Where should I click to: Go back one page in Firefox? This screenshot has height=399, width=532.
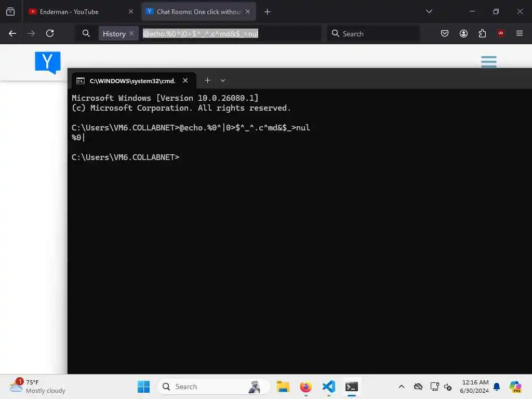(12, 33)
